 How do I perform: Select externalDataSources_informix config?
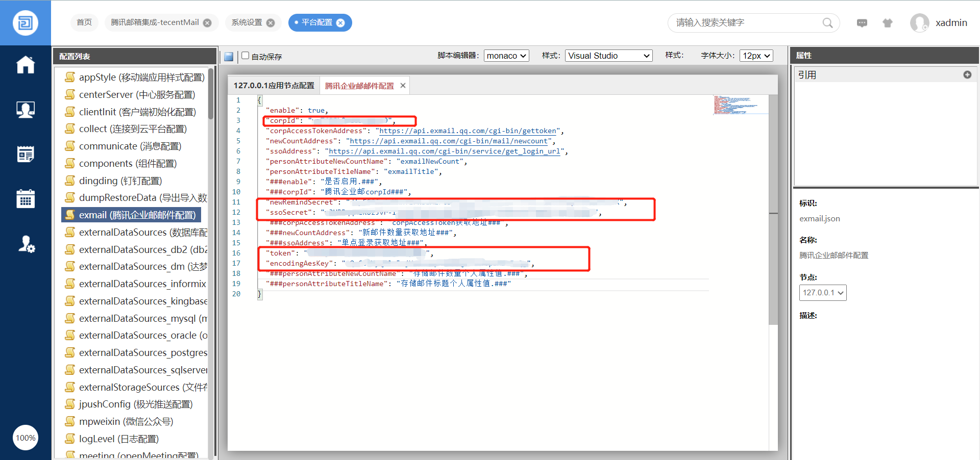click(135, 284)
